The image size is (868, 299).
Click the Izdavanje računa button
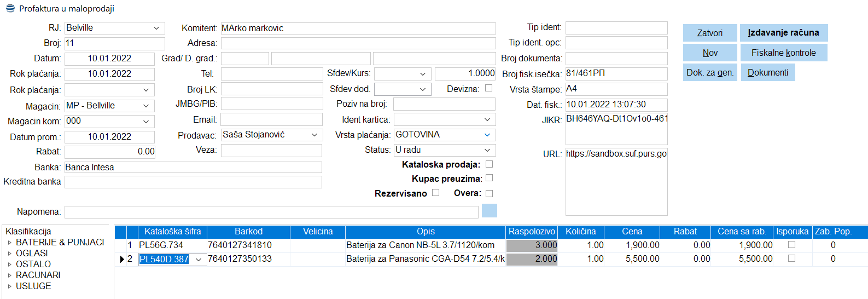click(783, 33)
